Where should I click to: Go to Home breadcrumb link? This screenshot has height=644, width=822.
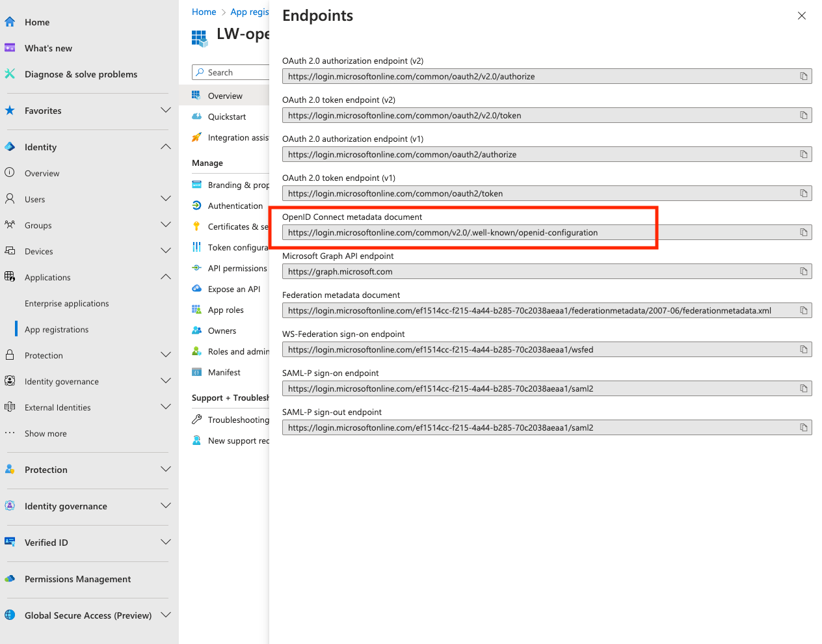point(204,12)
